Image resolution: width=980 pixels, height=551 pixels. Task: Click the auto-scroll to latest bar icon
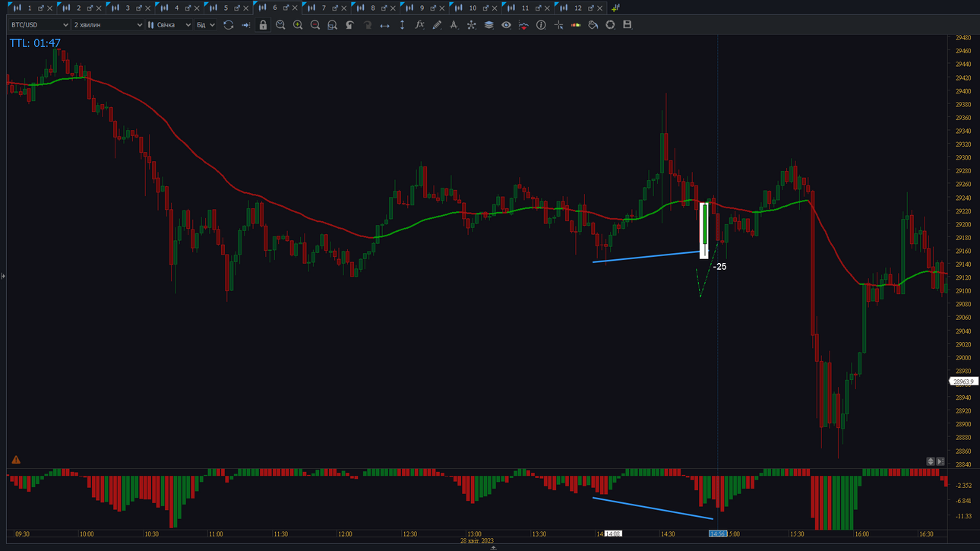coord(245,25)
